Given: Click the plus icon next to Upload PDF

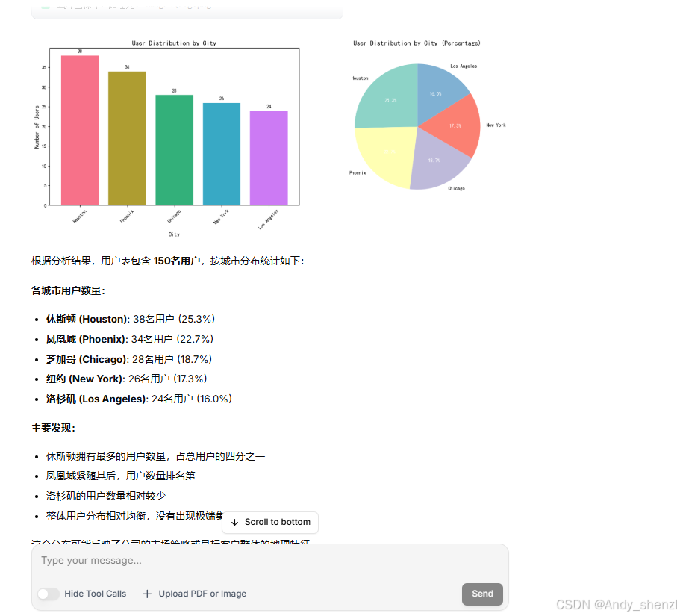Looking at the screenshot, I should 146,594.
